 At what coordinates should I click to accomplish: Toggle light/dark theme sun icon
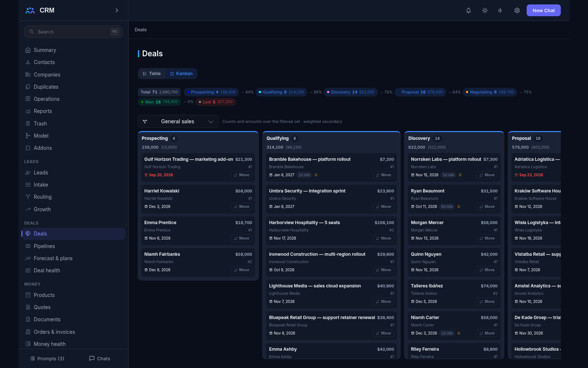tap(485, 10)
